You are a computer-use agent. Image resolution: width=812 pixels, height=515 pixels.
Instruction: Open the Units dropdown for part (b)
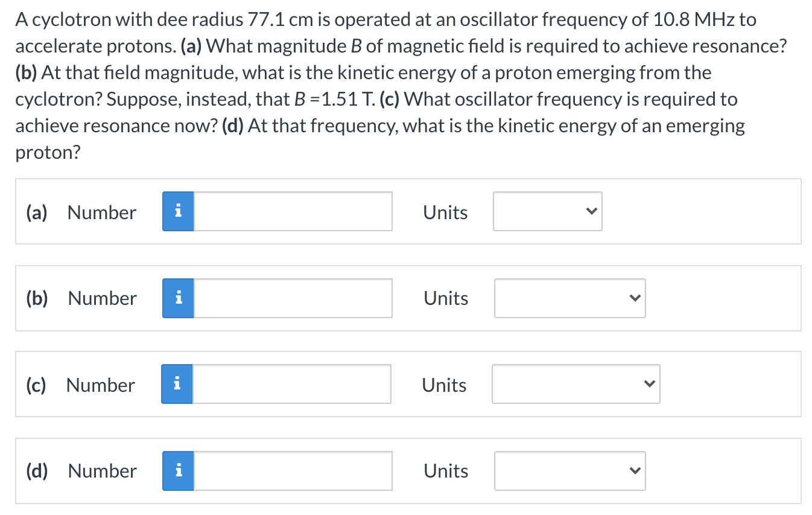[569, 298]
